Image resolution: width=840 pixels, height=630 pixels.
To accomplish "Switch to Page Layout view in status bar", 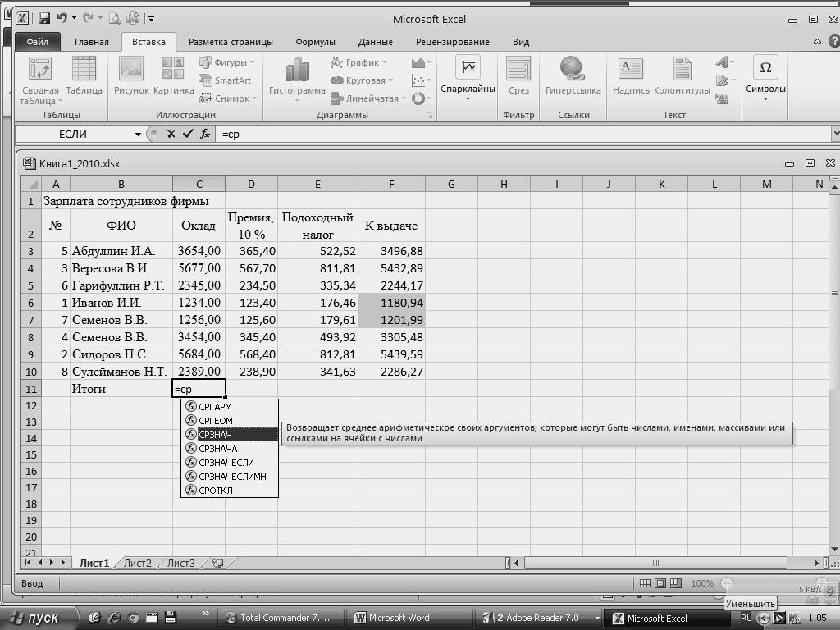I will (660, 583).
